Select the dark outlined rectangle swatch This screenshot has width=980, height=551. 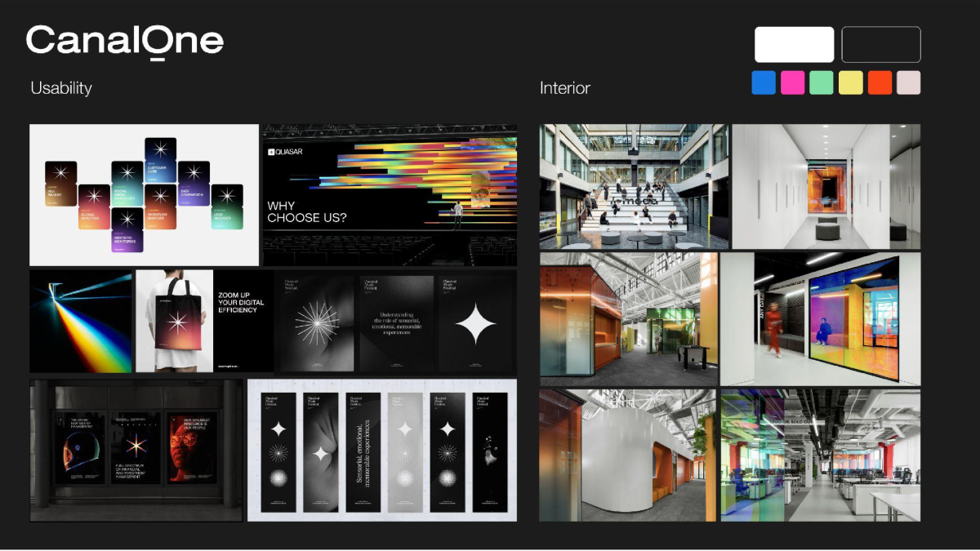point(881,45)
